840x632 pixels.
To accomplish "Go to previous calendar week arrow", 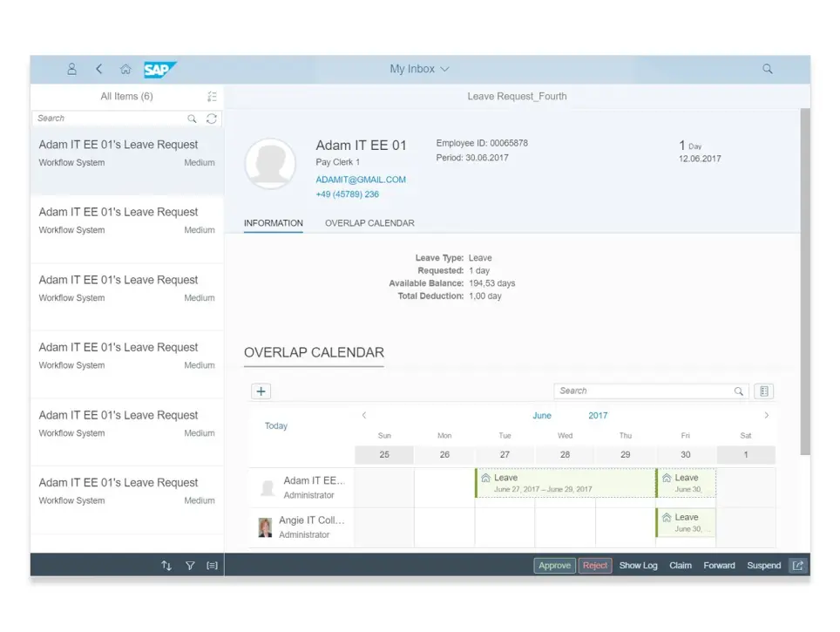I will (x=364, y=416).
